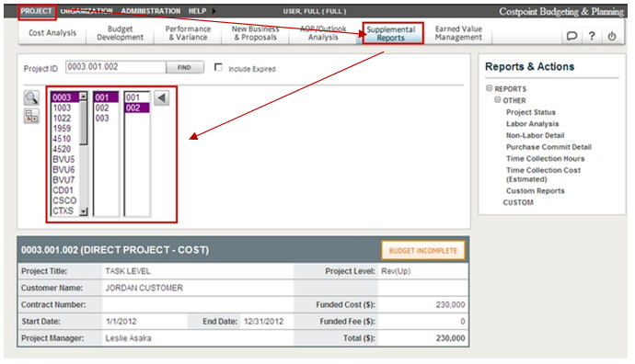Toggle Include Expired checkbox
The width and height of the screenshot is (635, 364).
[218, 67]
